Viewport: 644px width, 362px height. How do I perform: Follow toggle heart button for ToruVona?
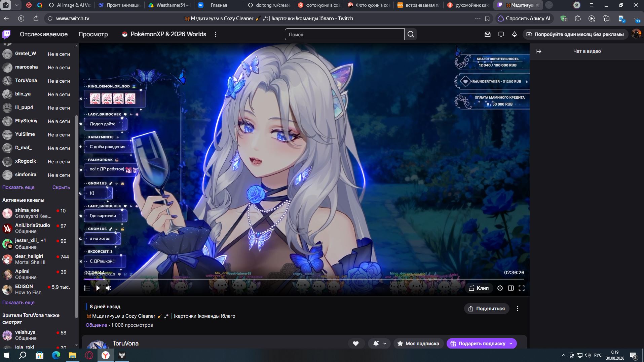(356, 344)
